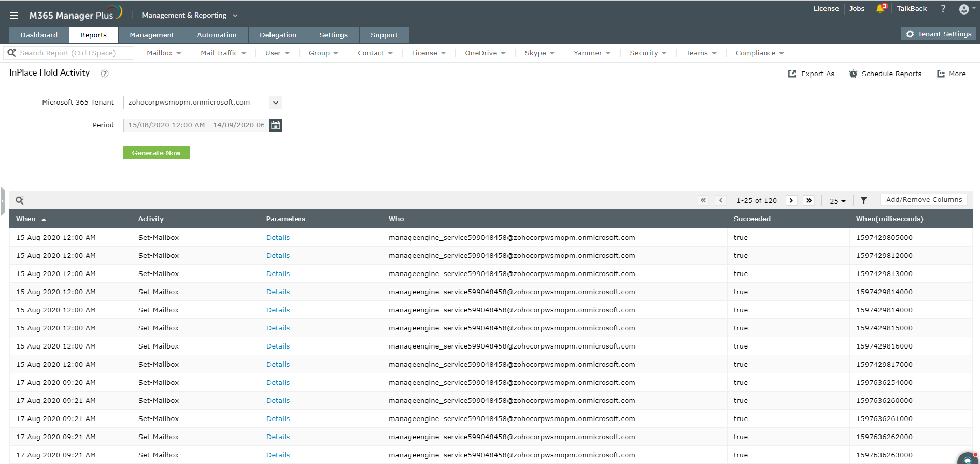Screen dimensions: 980x464
Task: Open the Compliance reports dropdown
Action: point(759,53)
